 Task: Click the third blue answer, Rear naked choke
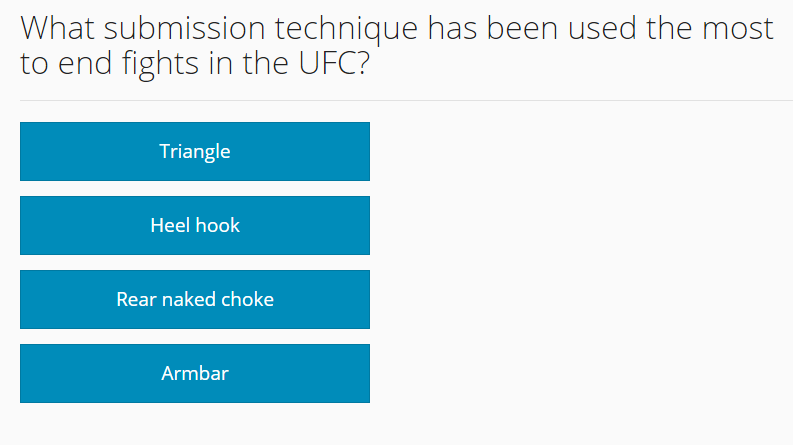(195, 299)
